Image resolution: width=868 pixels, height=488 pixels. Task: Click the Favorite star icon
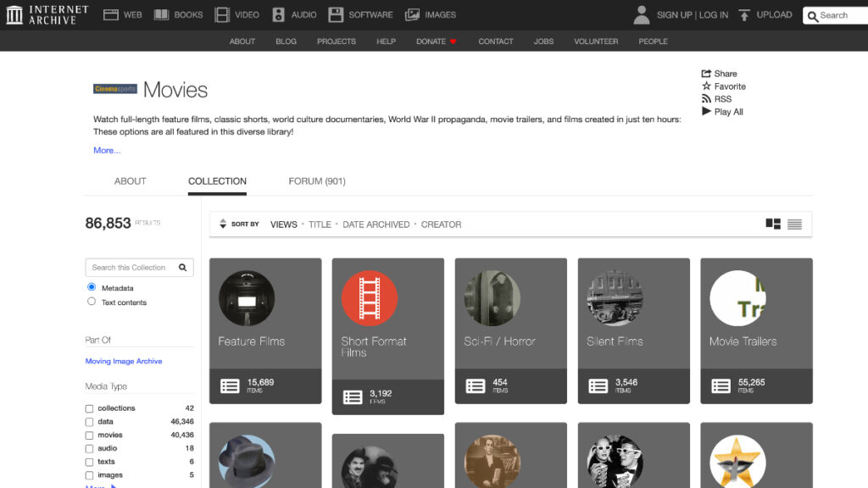coord(706,86)
